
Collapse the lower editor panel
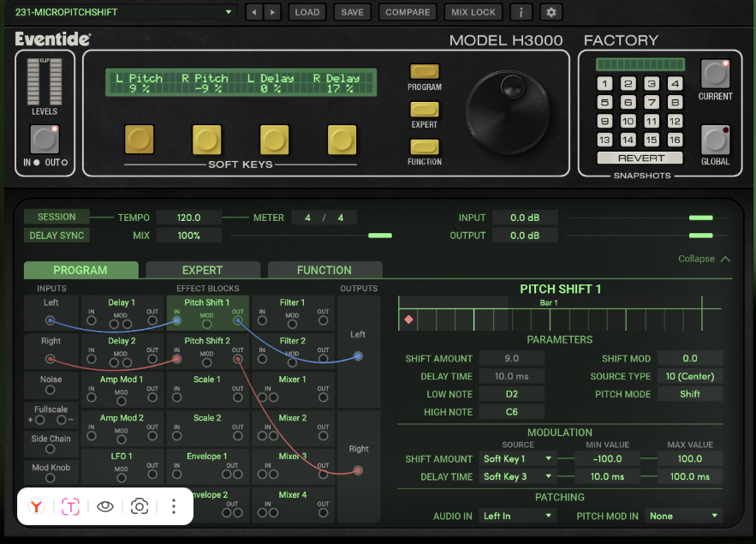click(704, 259)
